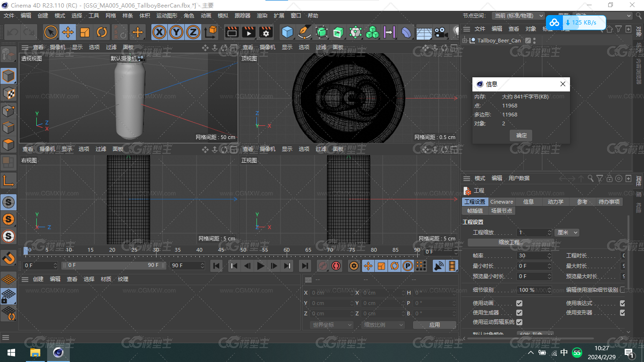This screenshot has height=362, width=644.
Task: Toggle autokeying red circle button
Action: (336, 266)
